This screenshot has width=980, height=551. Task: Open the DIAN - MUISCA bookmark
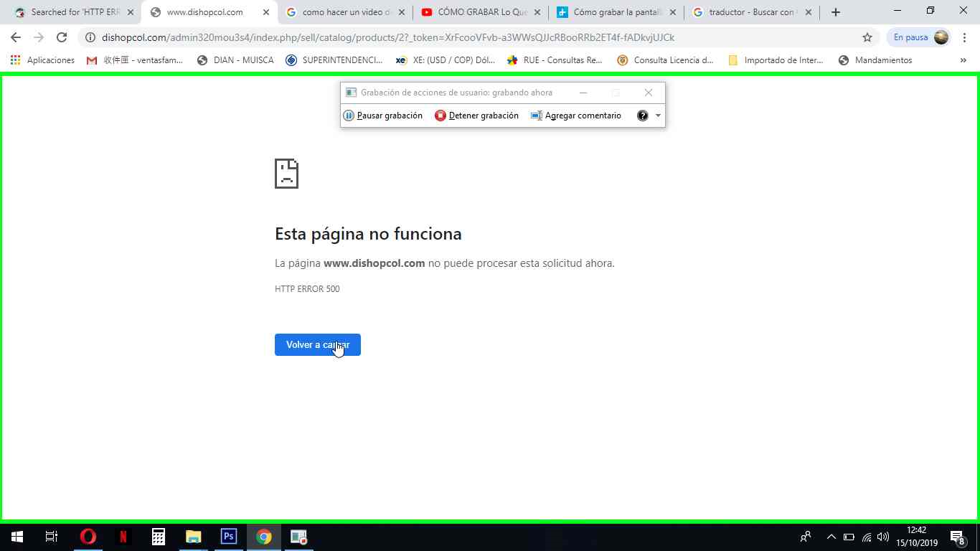[235, 60]
